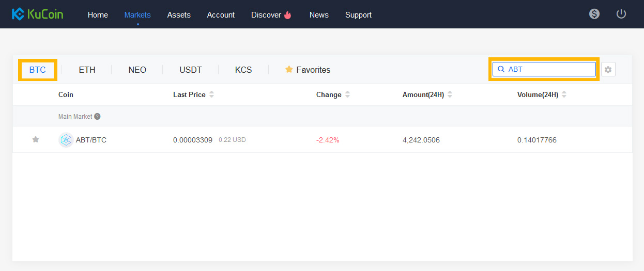Sort by Volume(24H) arrows
The height and width of the screenshot is (271, 644).
[564, 94]
